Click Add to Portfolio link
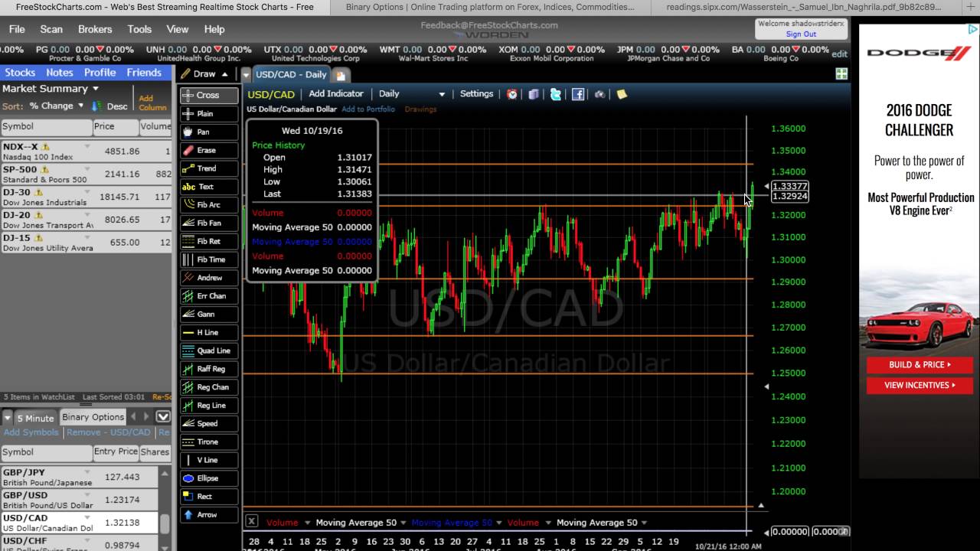Viewport: 980px width, 551px height. tap(368, 109)
